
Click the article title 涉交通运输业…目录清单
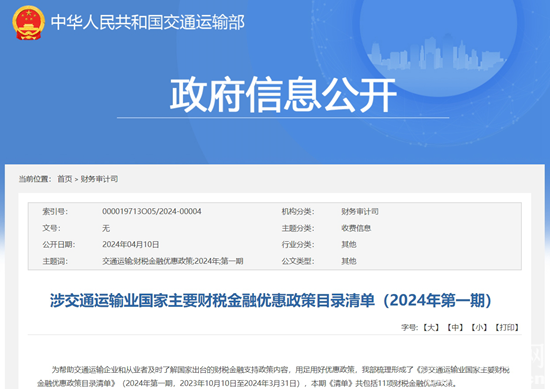pyautogui.click(x=271, y=301)
